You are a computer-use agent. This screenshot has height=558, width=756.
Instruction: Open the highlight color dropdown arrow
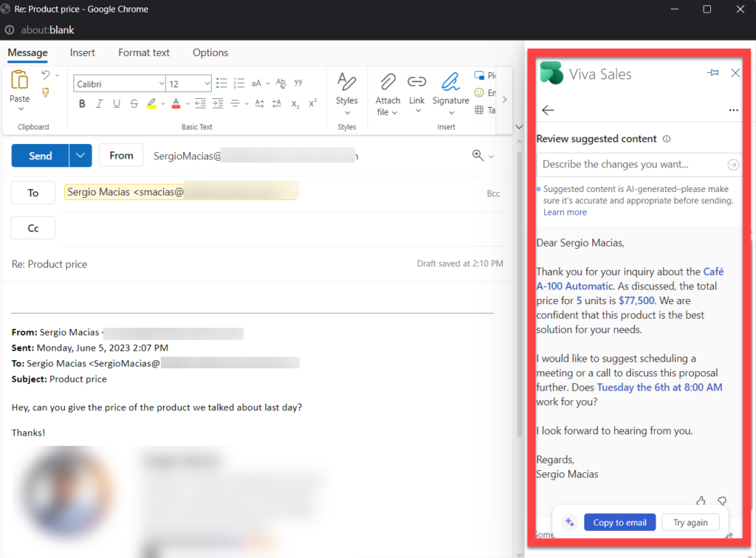coord(163,103)
